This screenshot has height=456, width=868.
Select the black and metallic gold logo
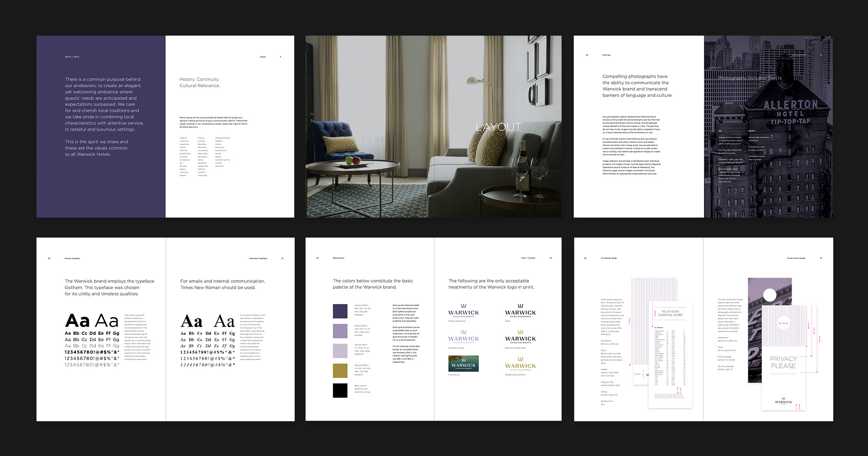point(520,337)
